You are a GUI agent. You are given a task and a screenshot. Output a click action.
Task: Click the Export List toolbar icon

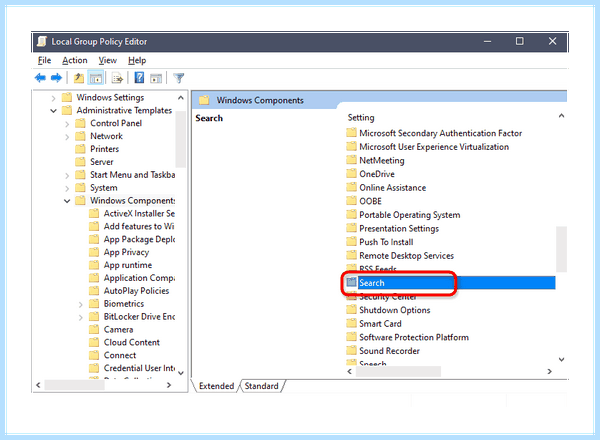pos(117,78)
